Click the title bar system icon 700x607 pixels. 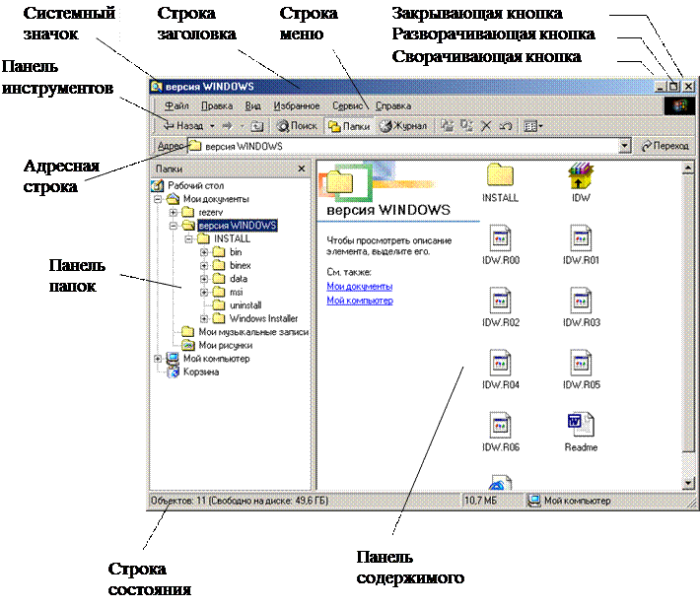[x=156, y=86]
